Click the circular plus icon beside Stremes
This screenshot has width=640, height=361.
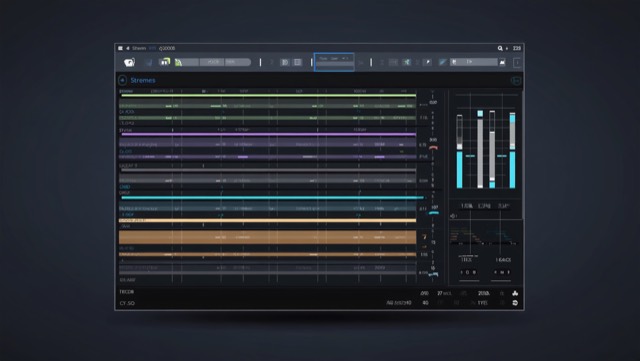pyautogui.click(x=122, y=80)
